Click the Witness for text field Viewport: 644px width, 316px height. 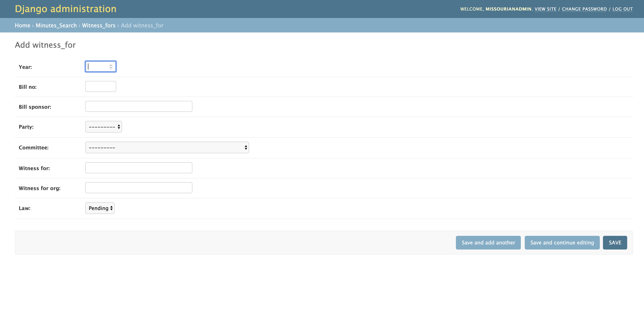(x=138, y=168)
